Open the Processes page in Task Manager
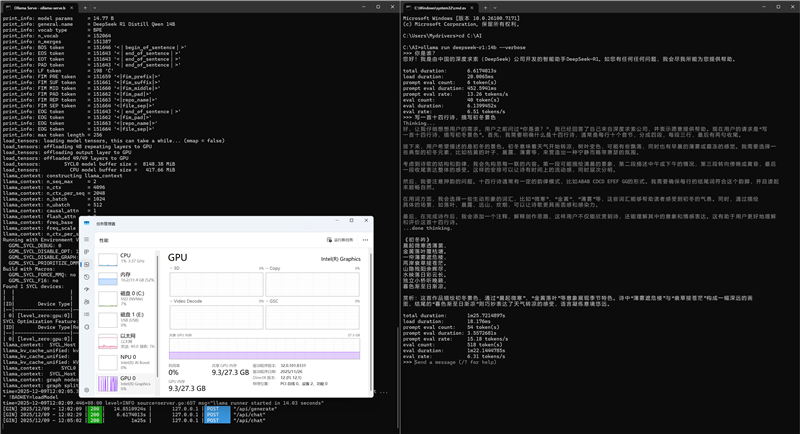 pos(87,252)
